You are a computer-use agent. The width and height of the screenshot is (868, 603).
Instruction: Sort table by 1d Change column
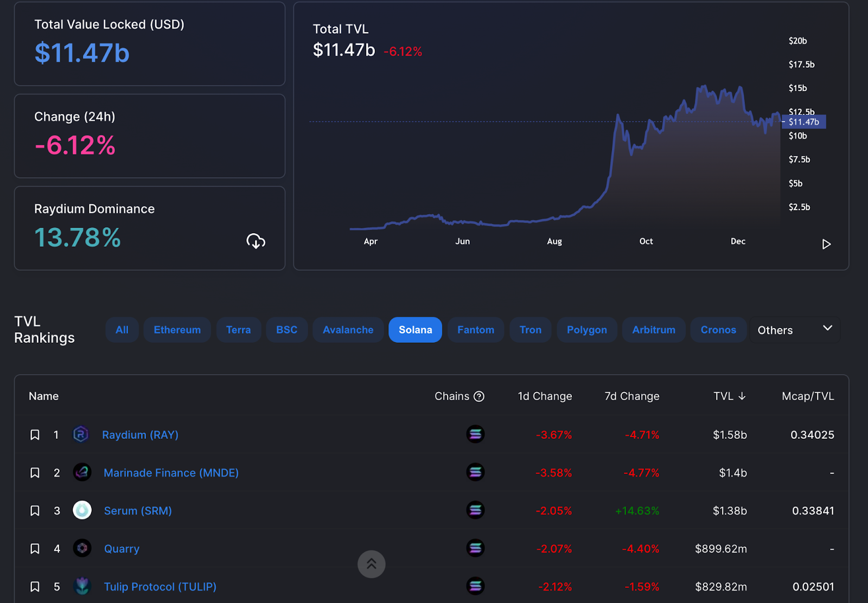click(x=545, y=396)
